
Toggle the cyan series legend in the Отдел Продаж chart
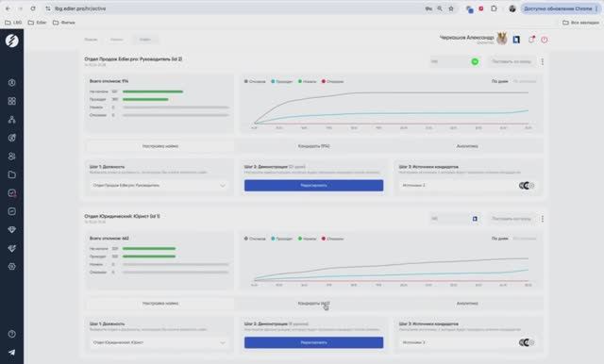click(281, 82)
